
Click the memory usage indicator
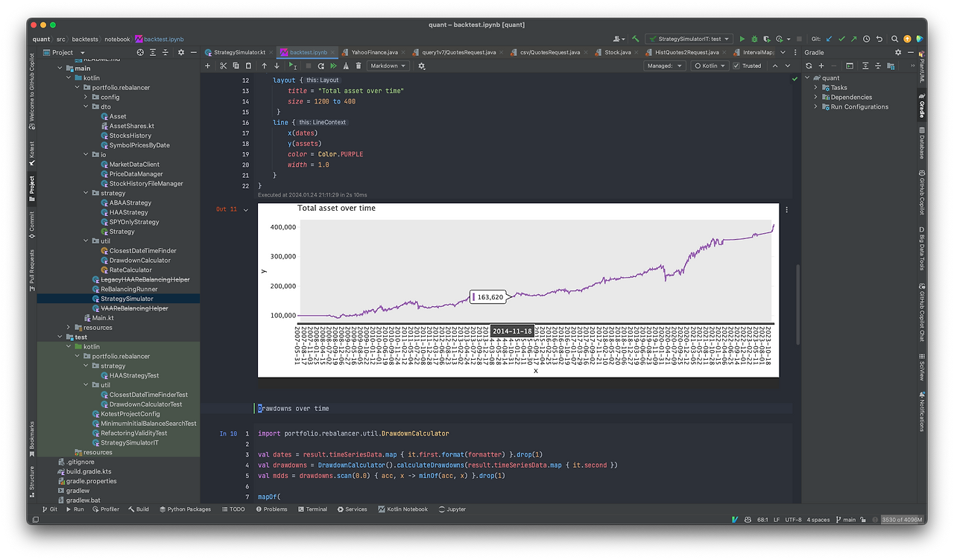[903, 520]
